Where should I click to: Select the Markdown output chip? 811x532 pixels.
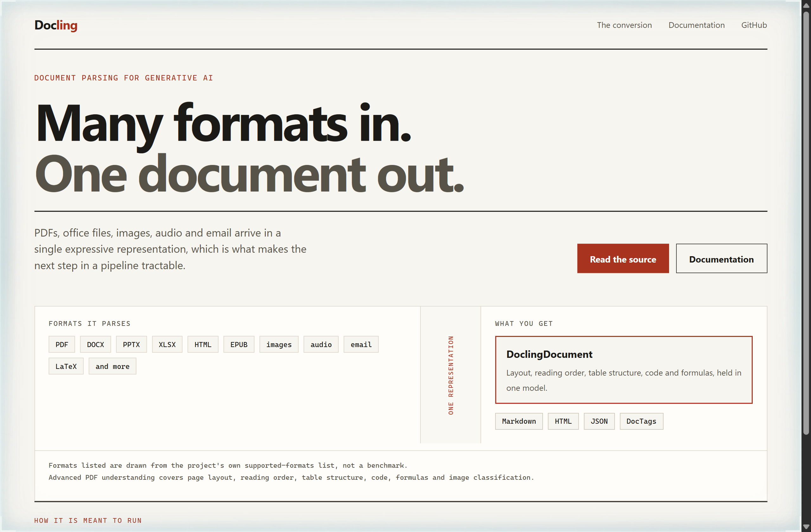tap(519, 421)
